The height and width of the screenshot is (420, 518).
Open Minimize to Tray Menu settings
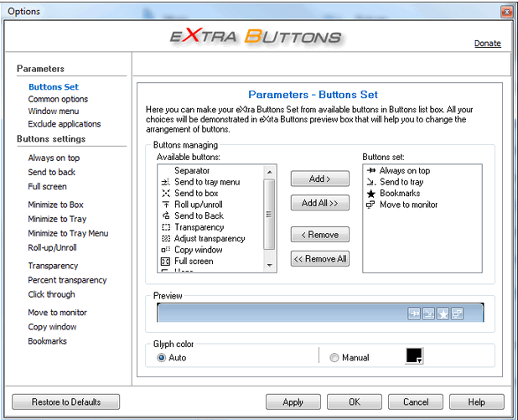68,233
